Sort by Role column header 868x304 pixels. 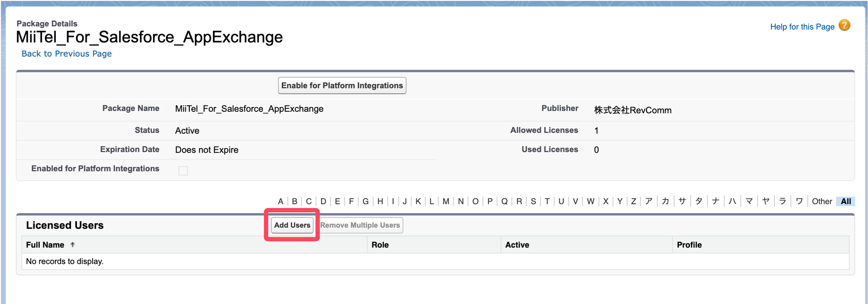pos(380,245)
